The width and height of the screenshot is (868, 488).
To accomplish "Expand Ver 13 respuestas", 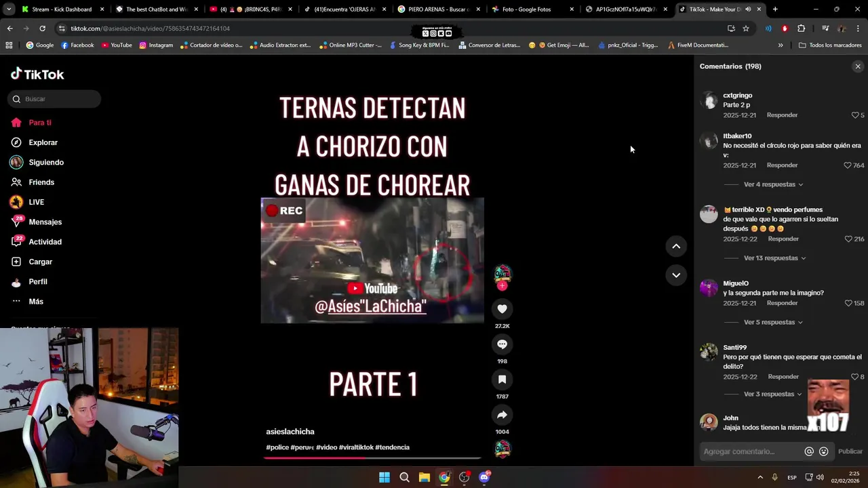I will (x=774, y=258).
